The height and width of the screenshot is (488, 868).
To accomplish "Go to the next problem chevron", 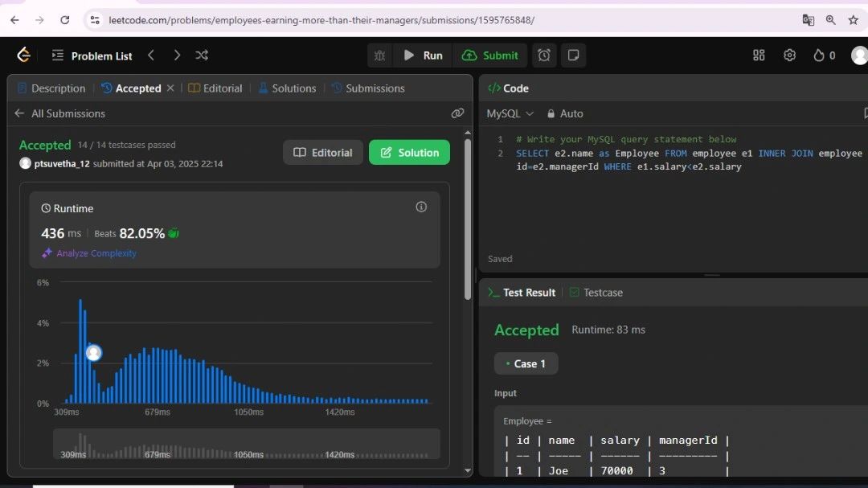I will (177, 55).
